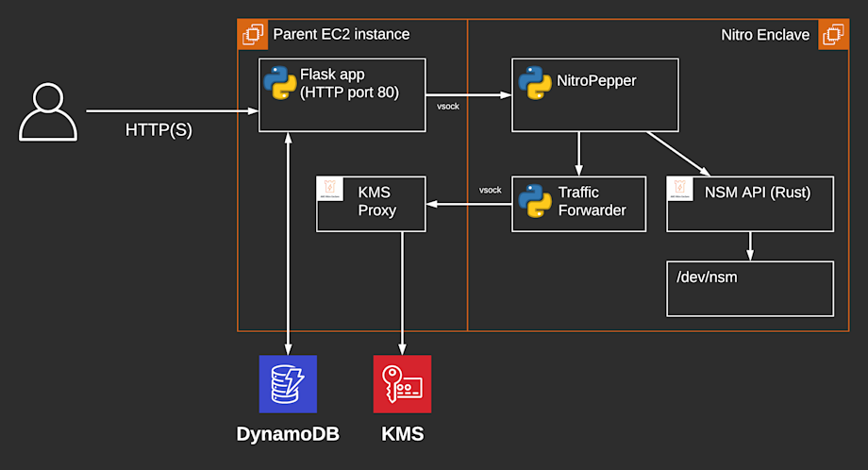Click the Python logo in Traffic Forwarder box

(535, 201)
